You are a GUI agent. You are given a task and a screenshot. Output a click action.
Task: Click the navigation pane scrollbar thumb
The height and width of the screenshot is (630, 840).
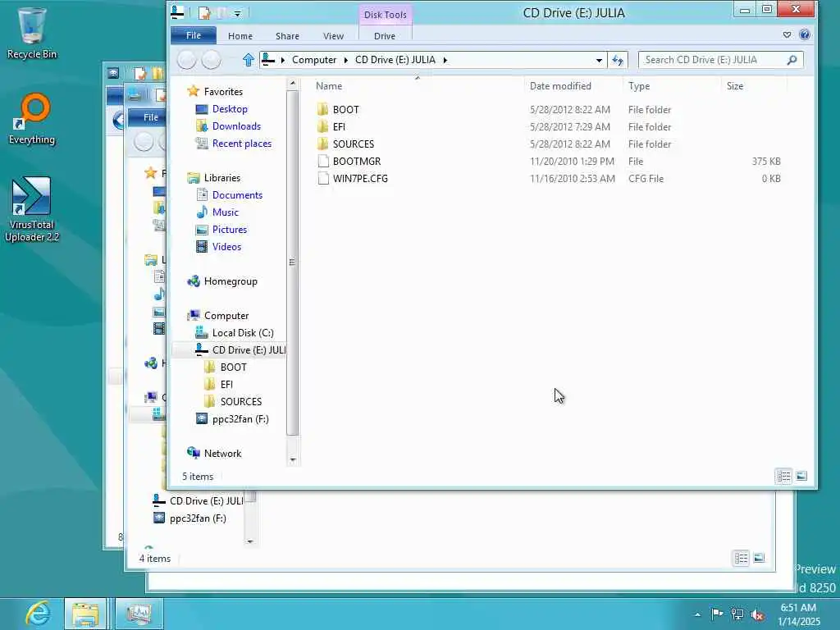tap(292, 262)
